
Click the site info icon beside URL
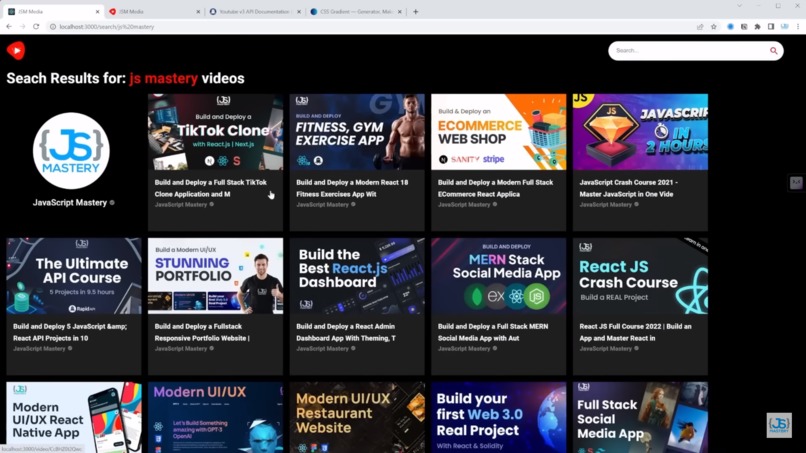tap(52, 27)
